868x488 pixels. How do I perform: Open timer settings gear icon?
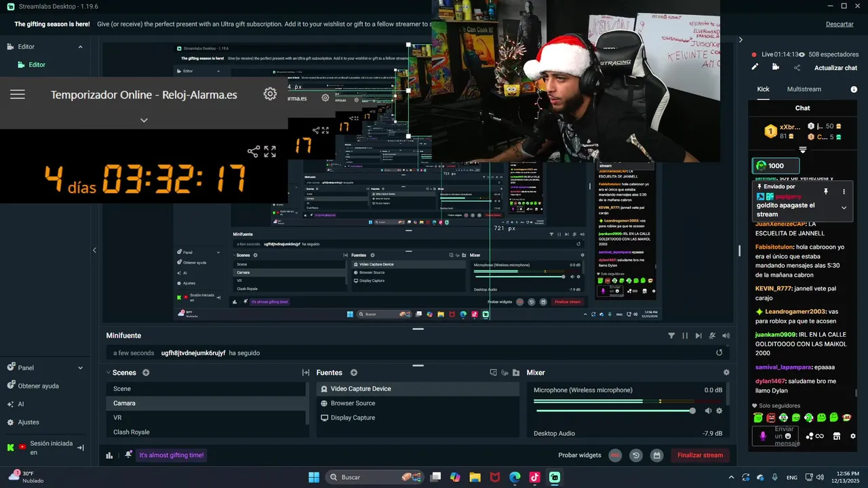click(270, 94)
